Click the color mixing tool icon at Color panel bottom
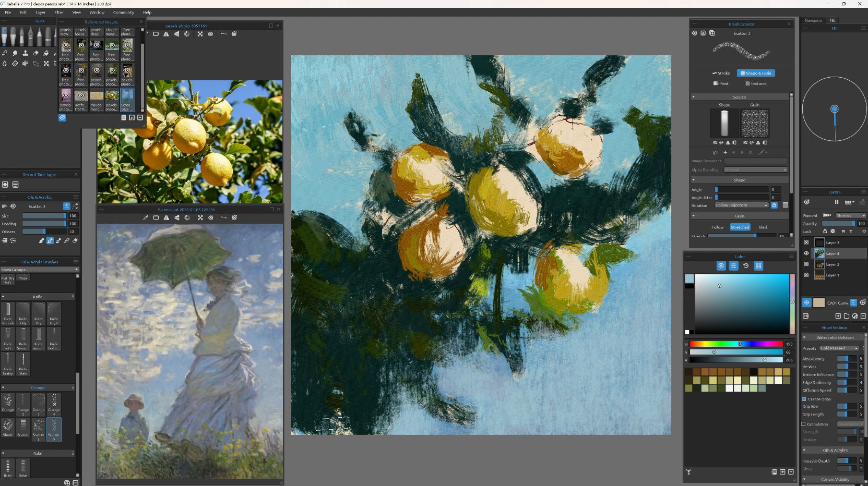This screenshot has width=868, height=486. click(688, 472)
